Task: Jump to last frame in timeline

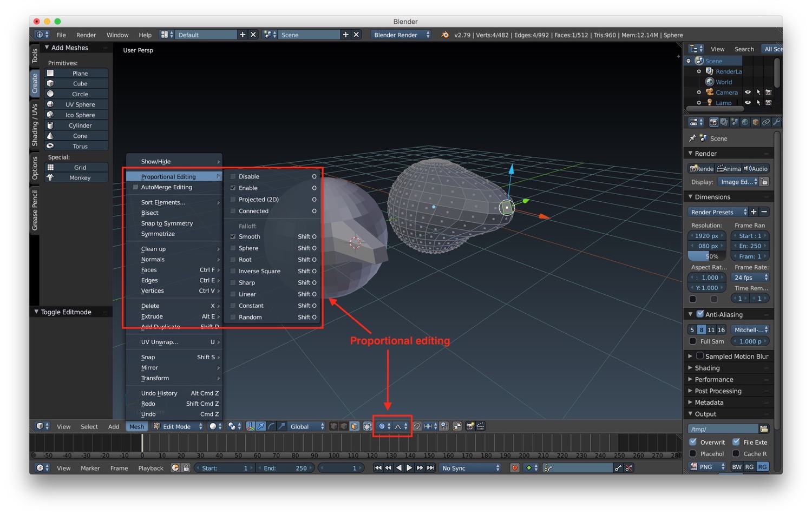Action: click(x=430, y=468)
